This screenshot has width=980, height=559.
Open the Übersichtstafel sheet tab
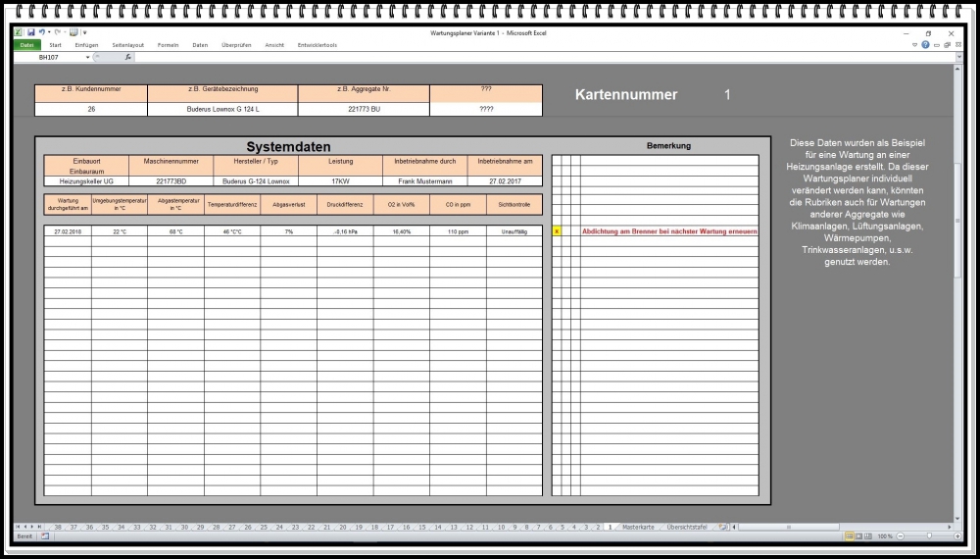686,527
